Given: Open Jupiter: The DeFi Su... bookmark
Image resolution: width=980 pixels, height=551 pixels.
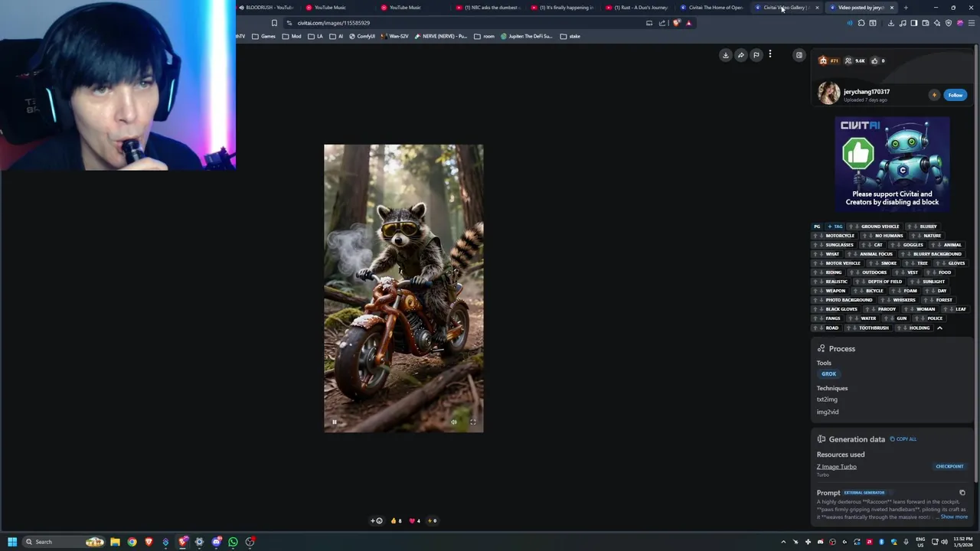Looking at the screenshot, I should pyautogui.click(x=527, y=36).
